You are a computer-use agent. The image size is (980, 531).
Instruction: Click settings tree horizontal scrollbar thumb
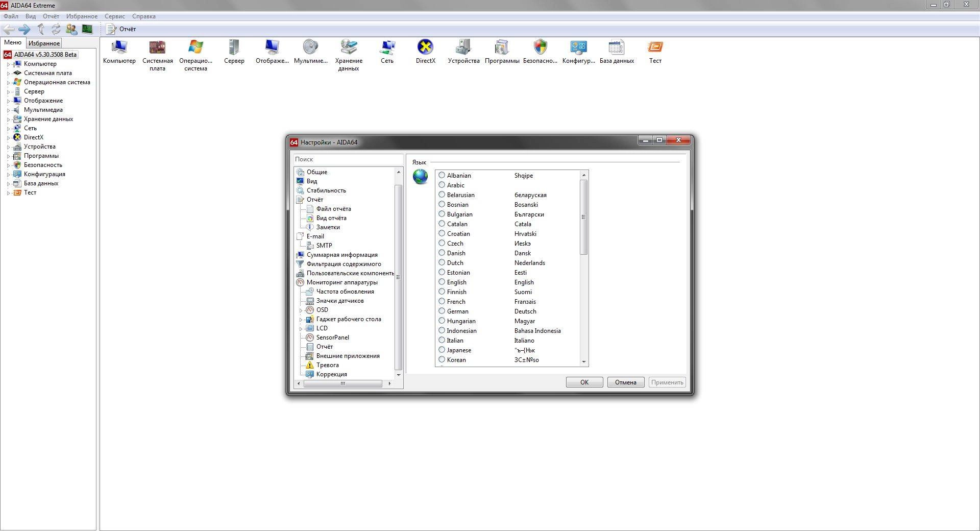tap(343, 383)
